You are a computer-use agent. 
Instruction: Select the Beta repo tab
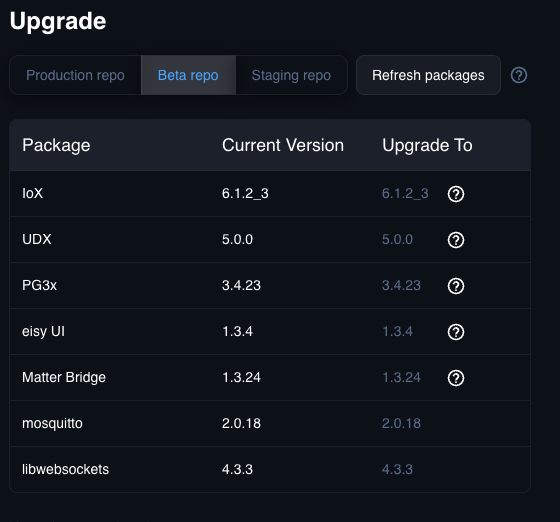(x=188, y=75)
